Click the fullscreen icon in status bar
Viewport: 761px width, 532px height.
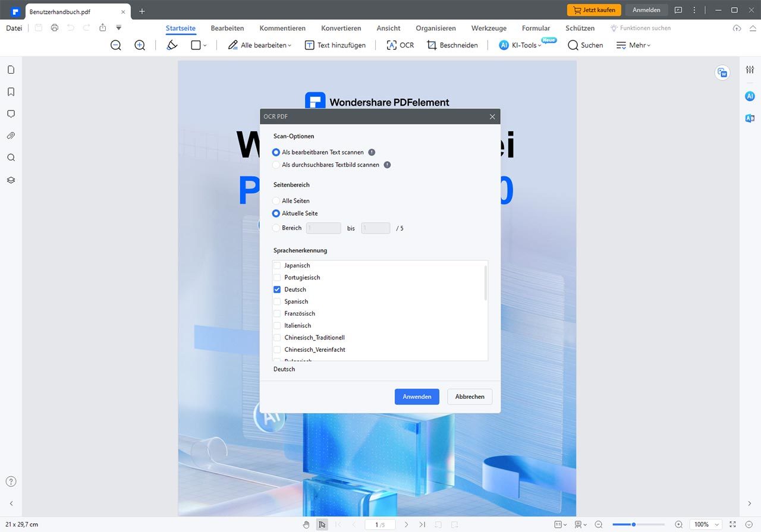click(x=733, y=524)
